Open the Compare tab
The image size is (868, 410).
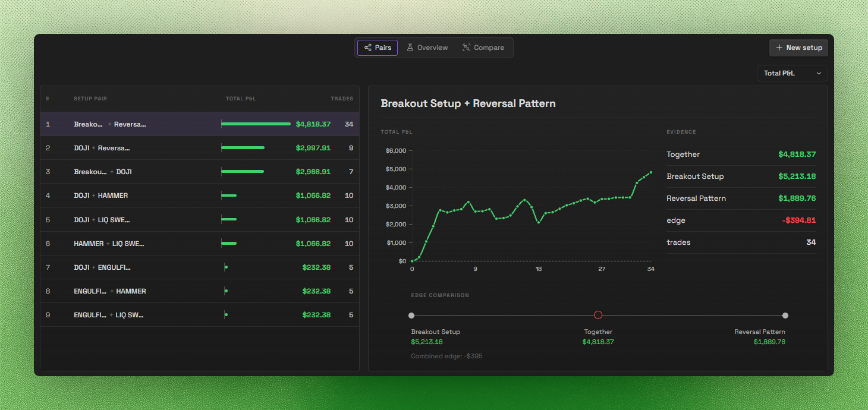(483, 48)
